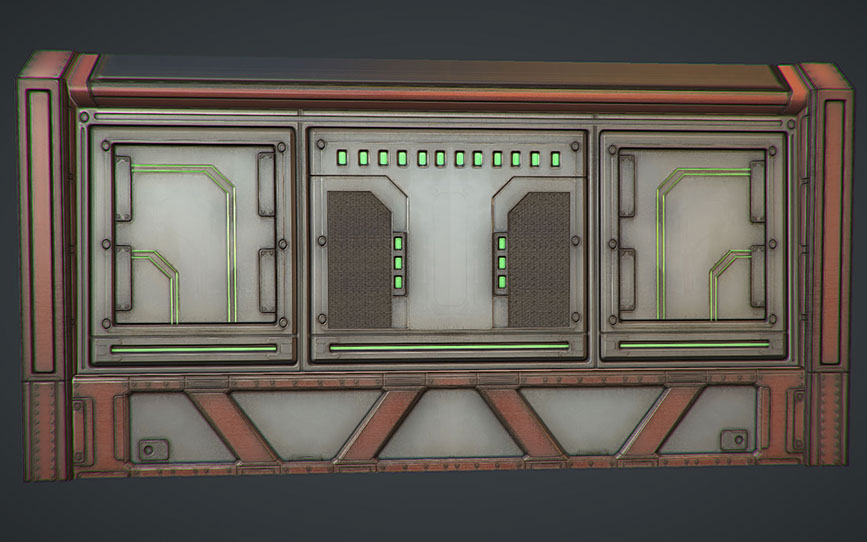The height and width of the screenshot is (542, 867).
Task: Click the small square hatch at bottom right
Action: 733,440
